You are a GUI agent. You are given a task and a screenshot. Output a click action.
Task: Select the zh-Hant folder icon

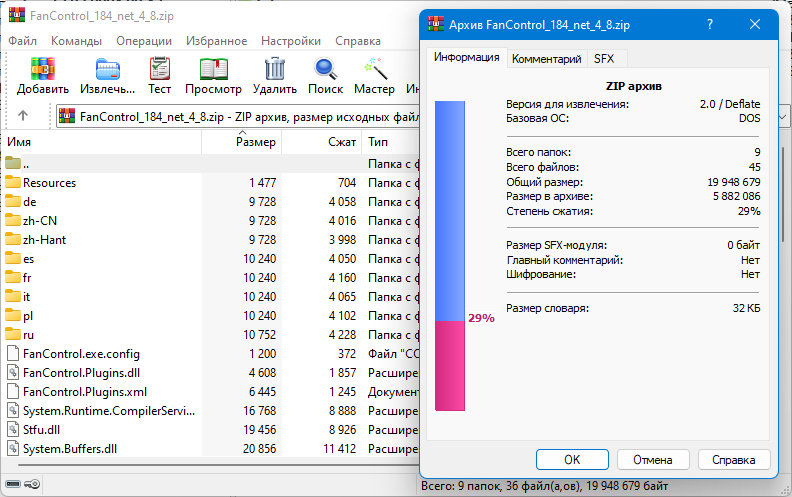tap(13, 239)
